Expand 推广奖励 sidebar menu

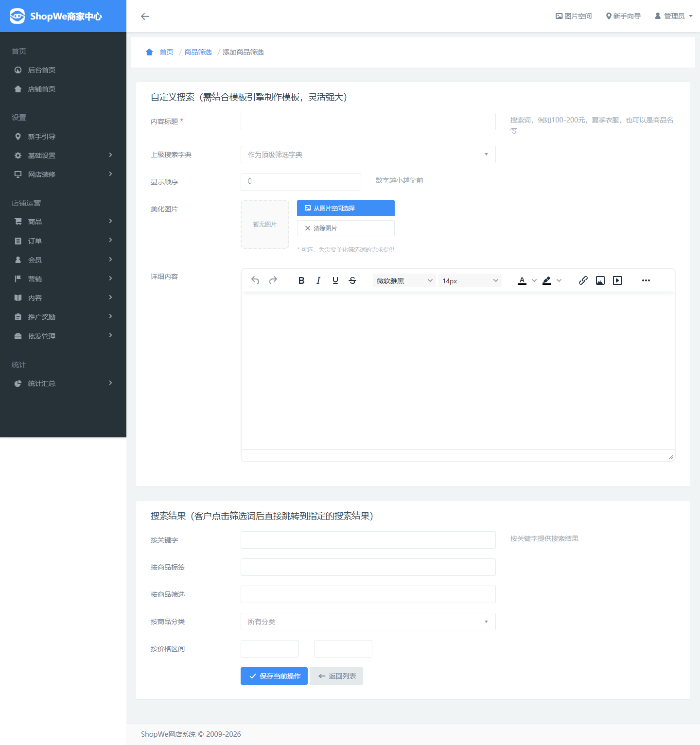click(x=63, y=317)
